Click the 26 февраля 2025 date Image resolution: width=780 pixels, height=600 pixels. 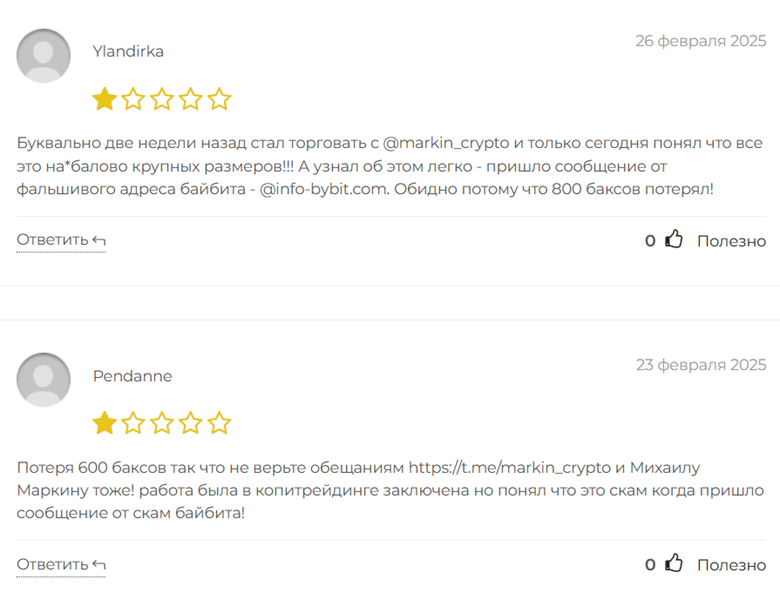coord(701,41)
